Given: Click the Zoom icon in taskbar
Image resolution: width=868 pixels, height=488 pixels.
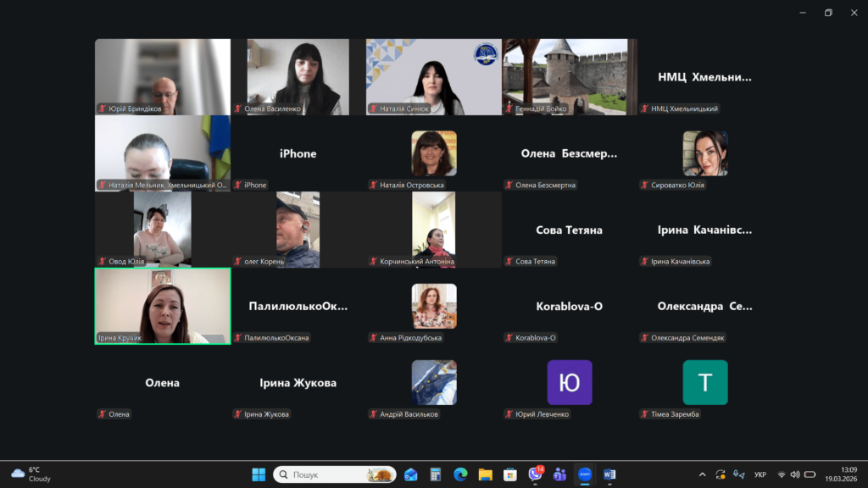Looking at the screenshot, I should [585, 474].
